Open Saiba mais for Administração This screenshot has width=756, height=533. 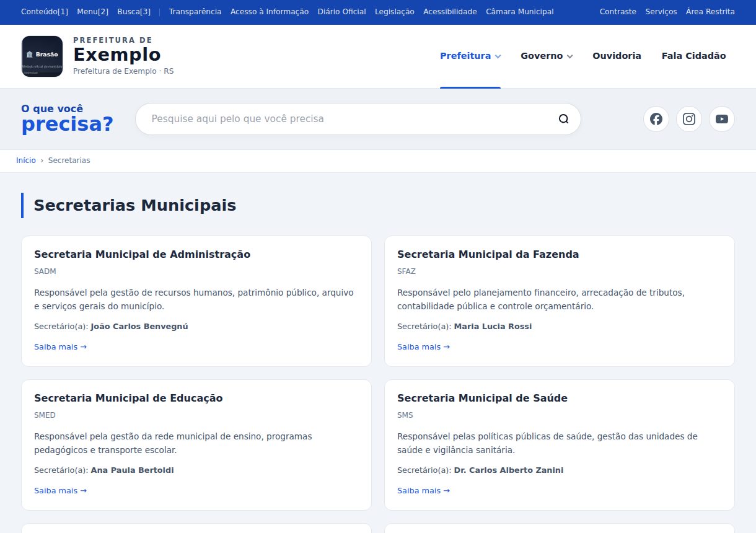pos(60,347)
